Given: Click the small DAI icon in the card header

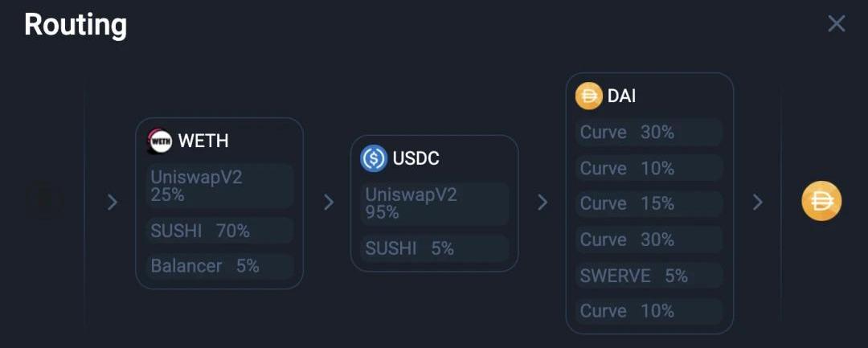Looking at the screenshot, I should click(588, 96).
